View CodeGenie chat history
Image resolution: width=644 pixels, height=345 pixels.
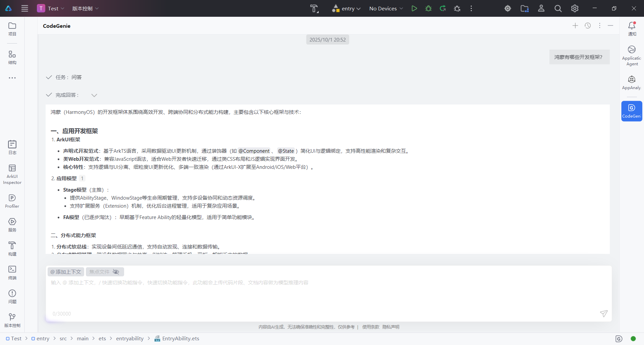588,26
